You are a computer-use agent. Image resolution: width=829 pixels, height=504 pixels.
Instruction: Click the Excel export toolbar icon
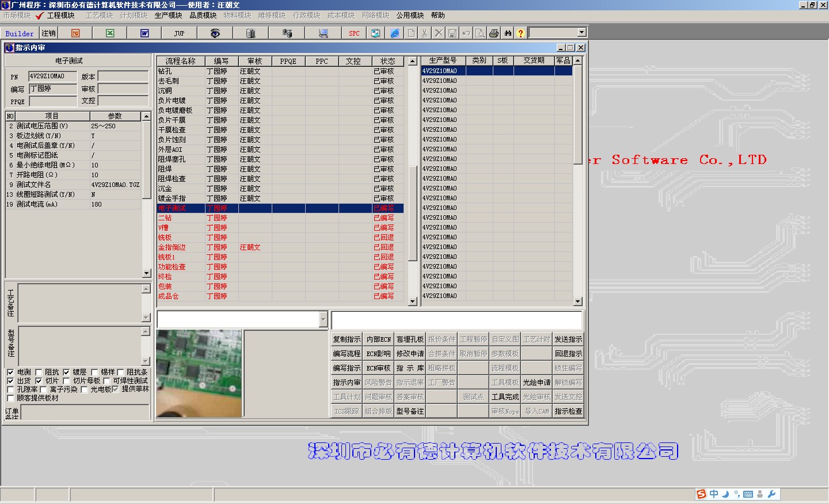[110, 33]
